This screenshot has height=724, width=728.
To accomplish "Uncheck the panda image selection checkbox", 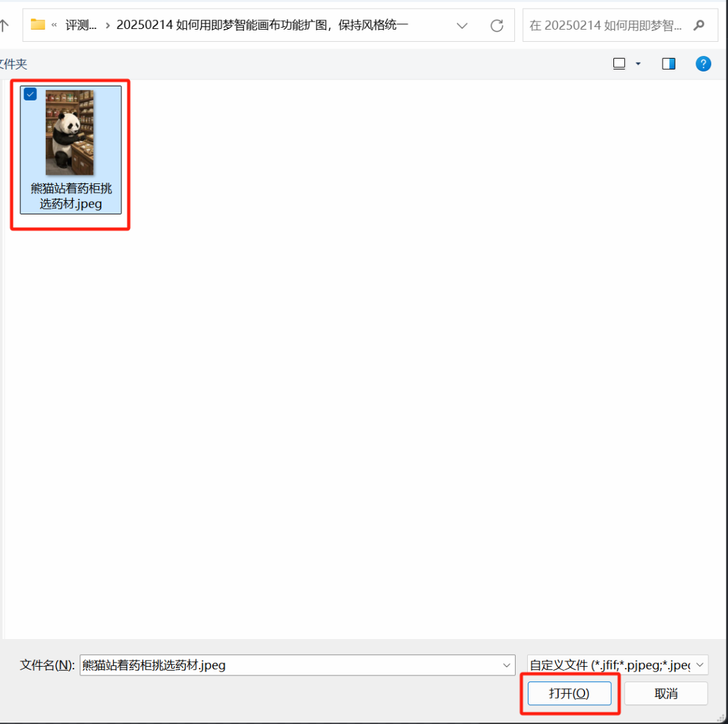I will tap(30, 94).
